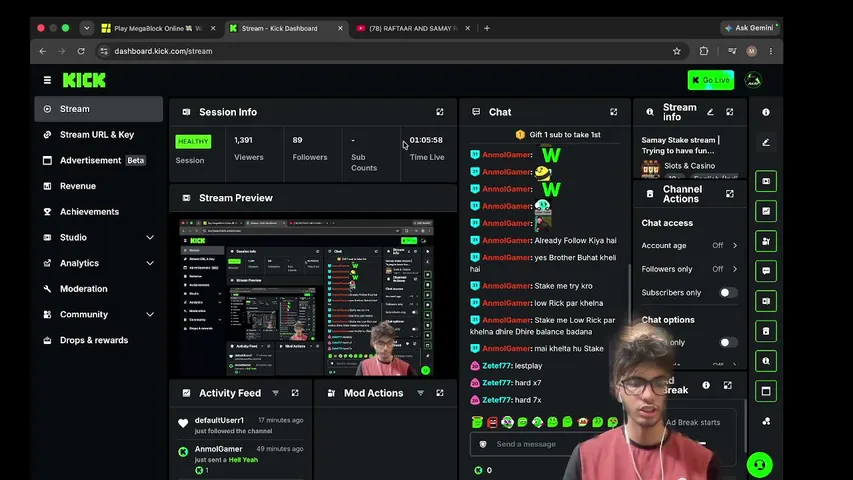Open Stream URL & Key page
Viewport: 853px width, 480px height.
[x=98, y=134]
